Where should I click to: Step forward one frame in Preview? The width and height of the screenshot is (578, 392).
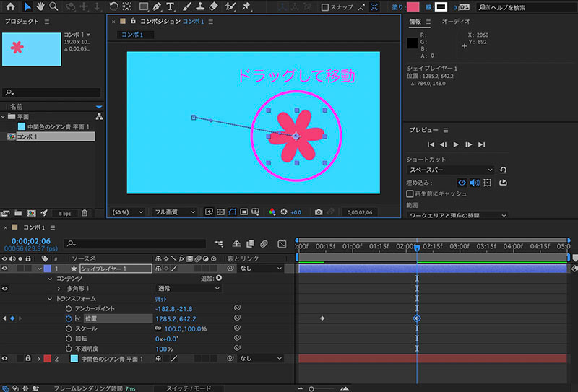pyautogui.click(x=468, y=144)
